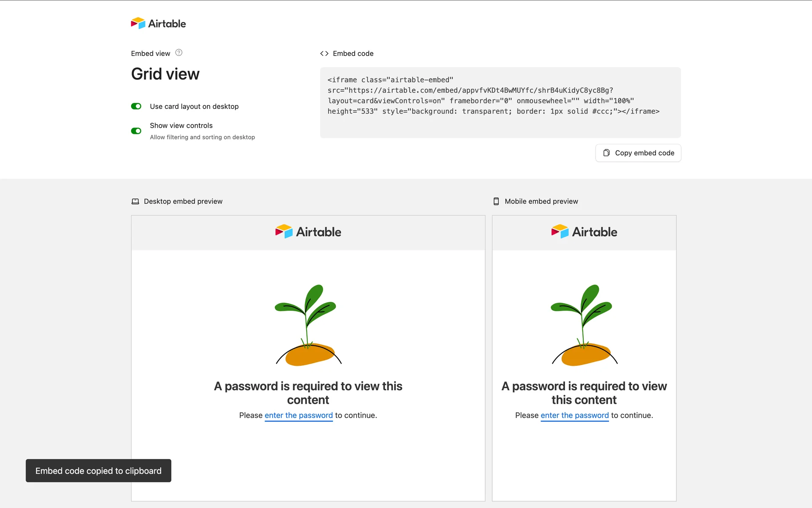Screen dimensions: 812x508
Task: Click the 'Desktop embed preview' label
Action: click(183, 202)
